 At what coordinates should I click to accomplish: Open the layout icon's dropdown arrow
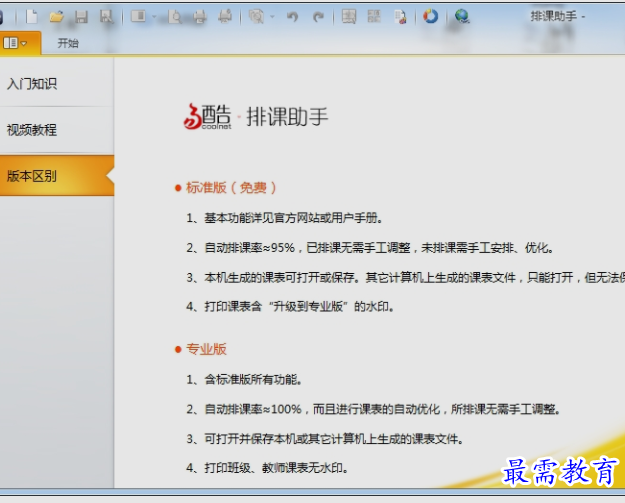click(x=154, y=17)
